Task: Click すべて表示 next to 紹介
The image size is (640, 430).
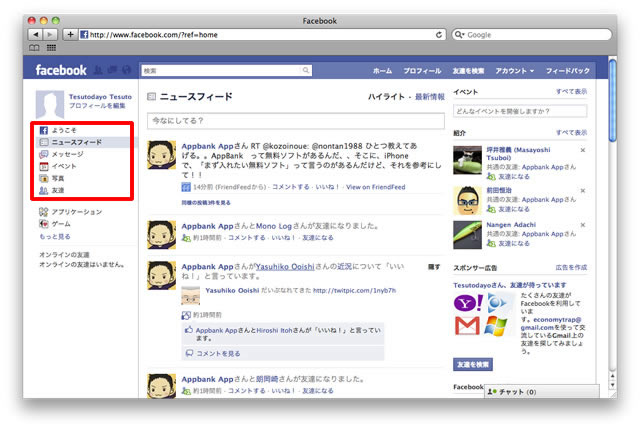Action: pos(571,133)
